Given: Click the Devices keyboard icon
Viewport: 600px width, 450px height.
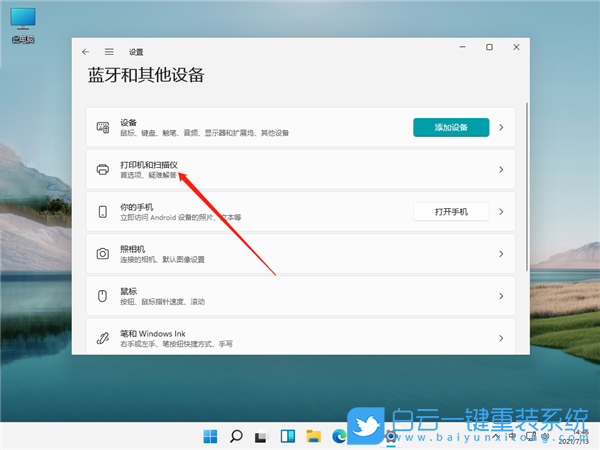Looking at the screenshot, I should [103, 127].
